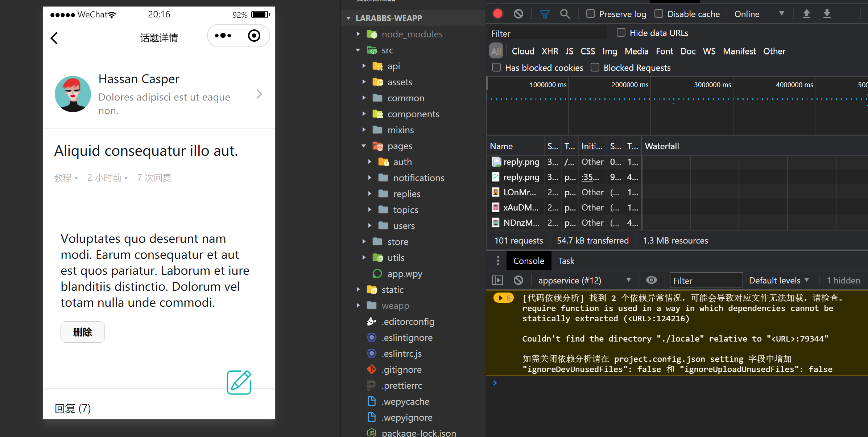Click the export HAR download arrow
868x437 pixels.
[x=827, y=14]
